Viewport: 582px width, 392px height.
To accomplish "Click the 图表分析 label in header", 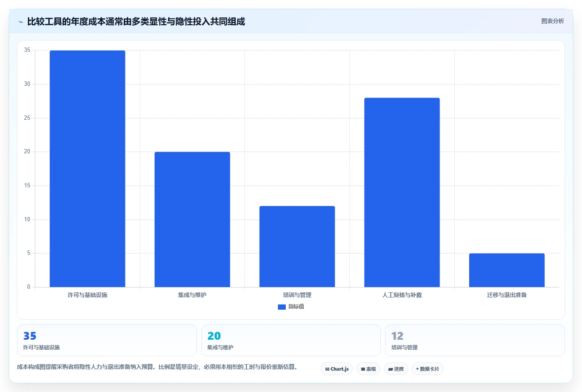I will 552,21.
